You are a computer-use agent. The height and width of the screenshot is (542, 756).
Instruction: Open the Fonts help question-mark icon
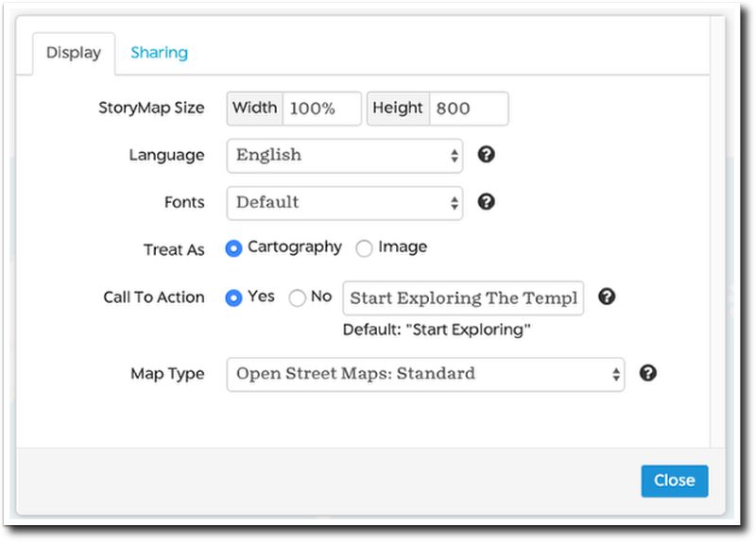click(x=486, y=202)
